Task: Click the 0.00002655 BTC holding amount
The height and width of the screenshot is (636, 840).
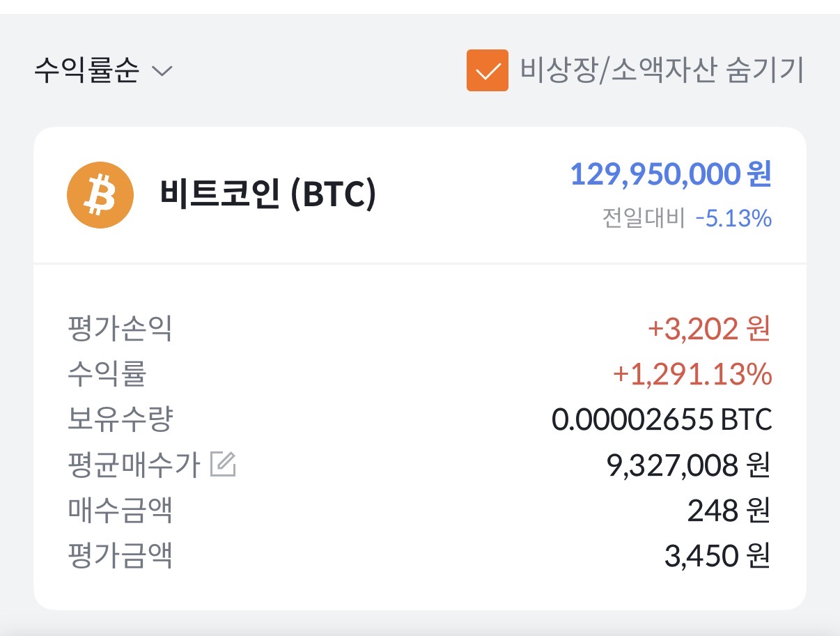Action: pyautogui.click(x=662, y=419)
